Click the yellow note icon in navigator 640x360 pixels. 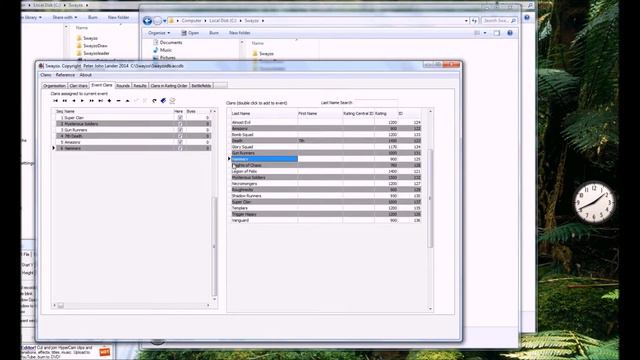click(172, 100)
